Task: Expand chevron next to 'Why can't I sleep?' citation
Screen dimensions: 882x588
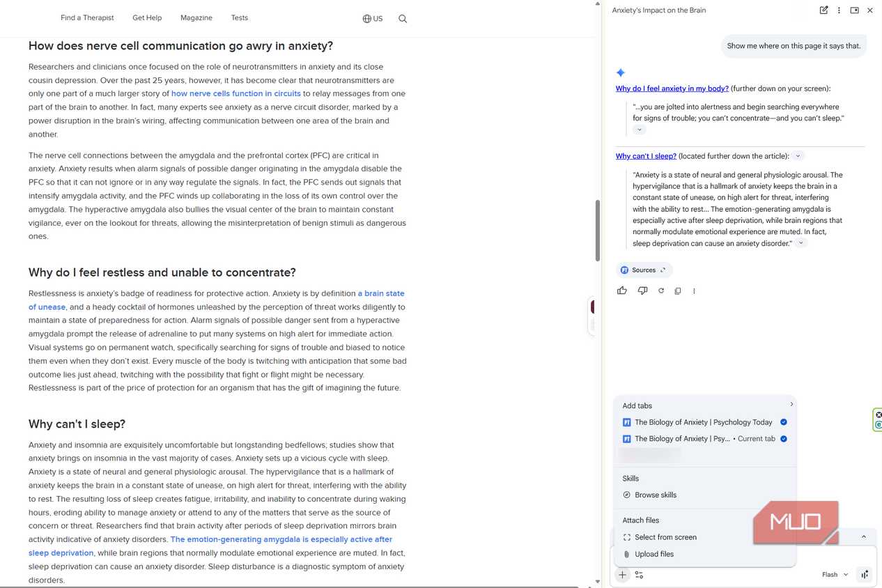Action: point(798,156)
